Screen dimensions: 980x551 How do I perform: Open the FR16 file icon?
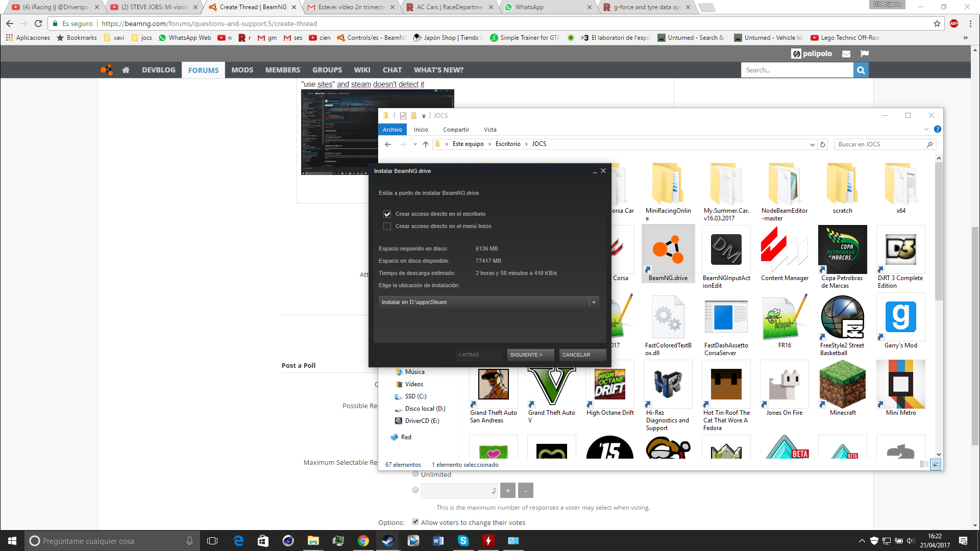785,321
